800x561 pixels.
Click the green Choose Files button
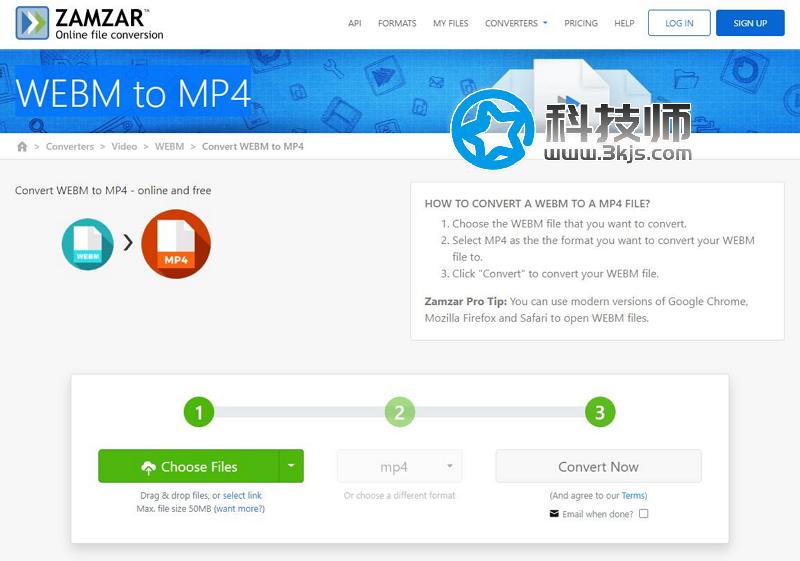189,466
